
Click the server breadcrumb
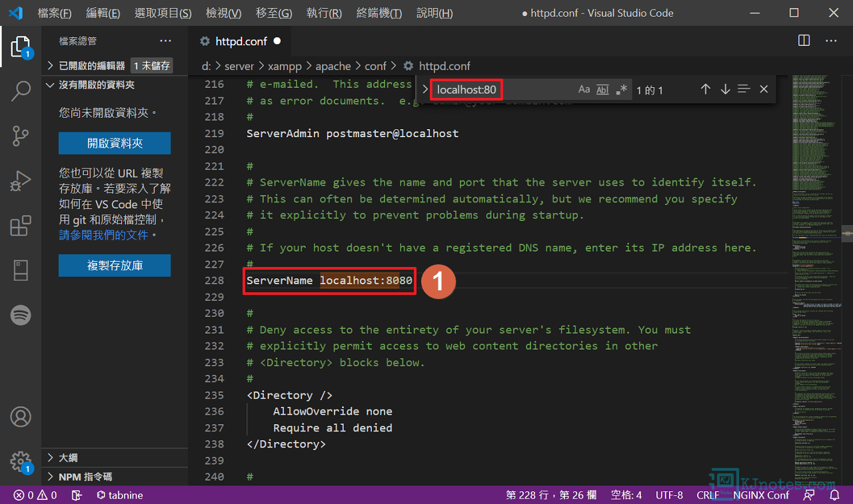[x=239, y=66]
